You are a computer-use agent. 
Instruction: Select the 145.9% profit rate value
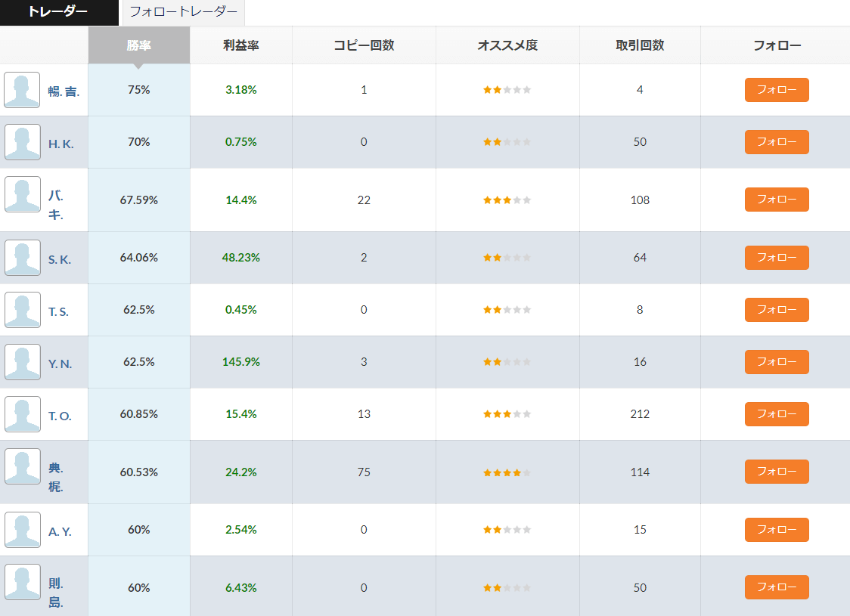point(241,362)
